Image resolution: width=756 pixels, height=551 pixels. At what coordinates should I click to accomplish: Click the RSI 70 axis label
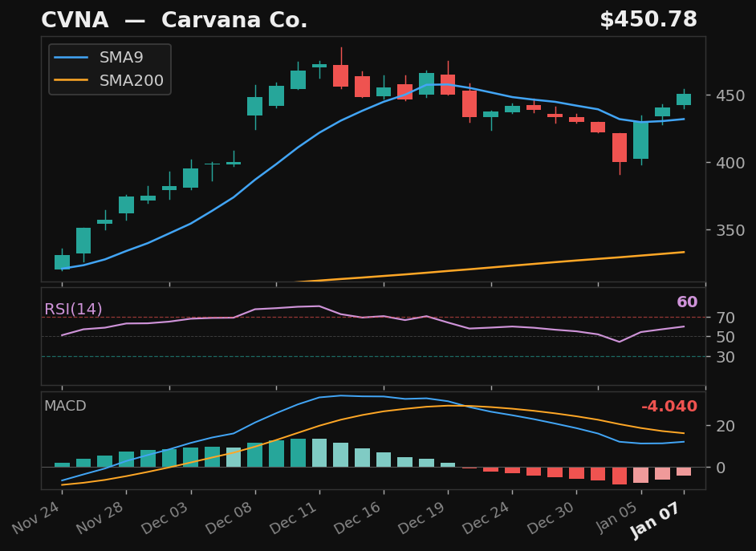coord(726,318)
